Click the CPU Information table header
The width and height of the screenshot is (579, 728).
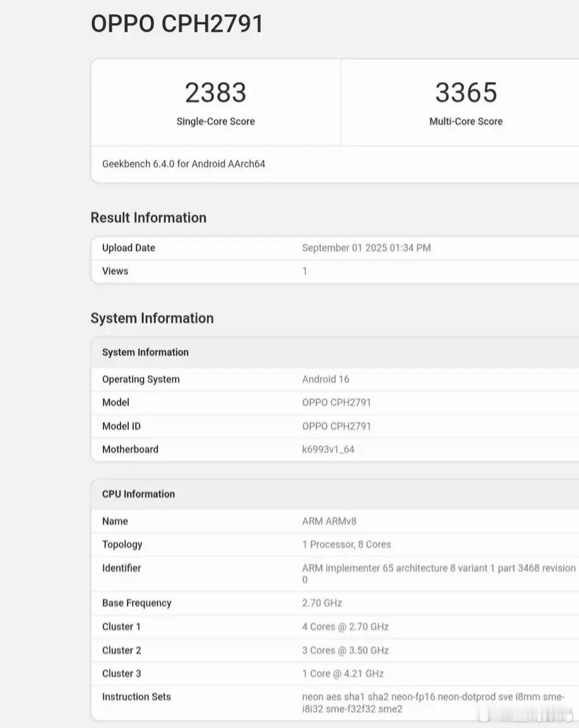pyautogui.click(x=138, y=494)
